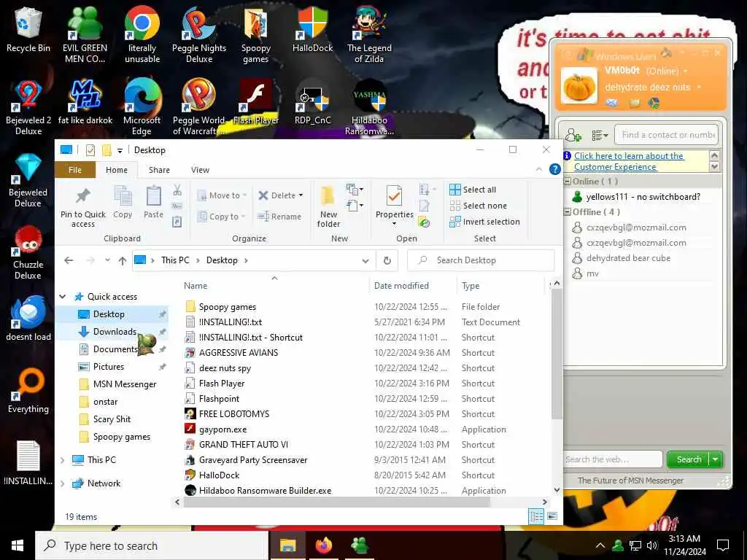
Task: Switch to Large icons view in status bar
Action: (x=553, y=516)
